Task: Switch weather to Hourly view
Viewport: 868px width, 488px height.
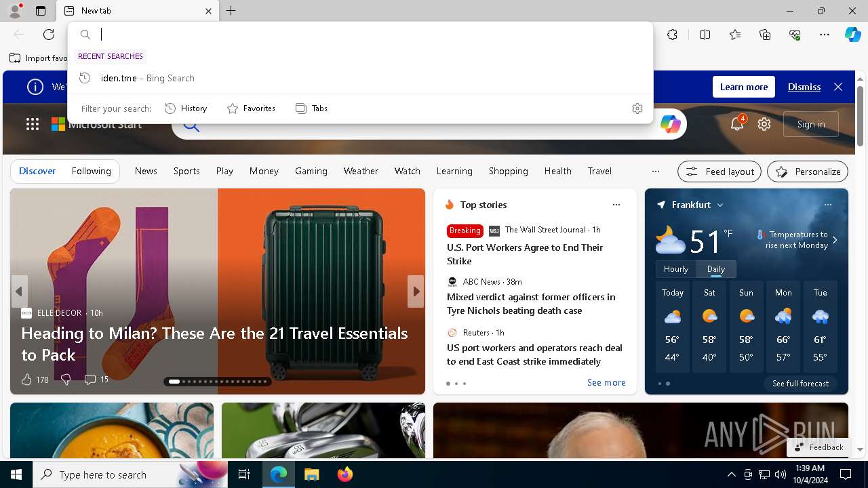Action: click(x=676, y=269)
